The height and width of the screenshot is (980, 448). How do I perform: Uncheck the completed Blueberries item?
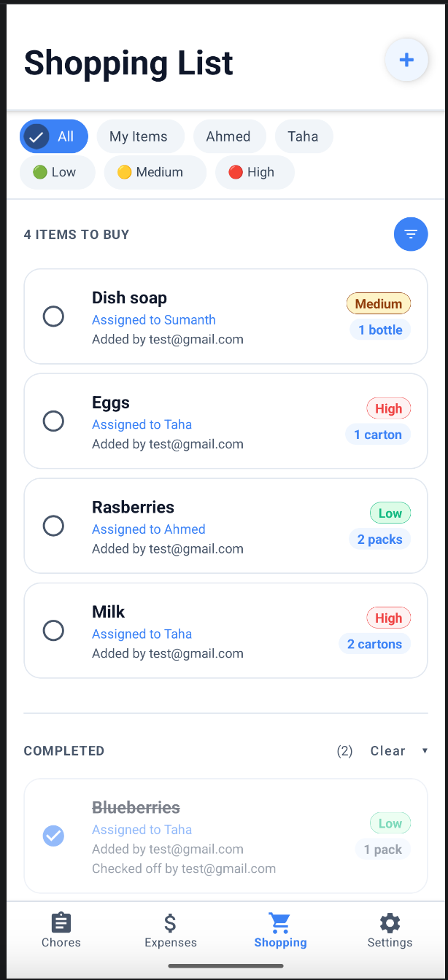pos(53,836)
